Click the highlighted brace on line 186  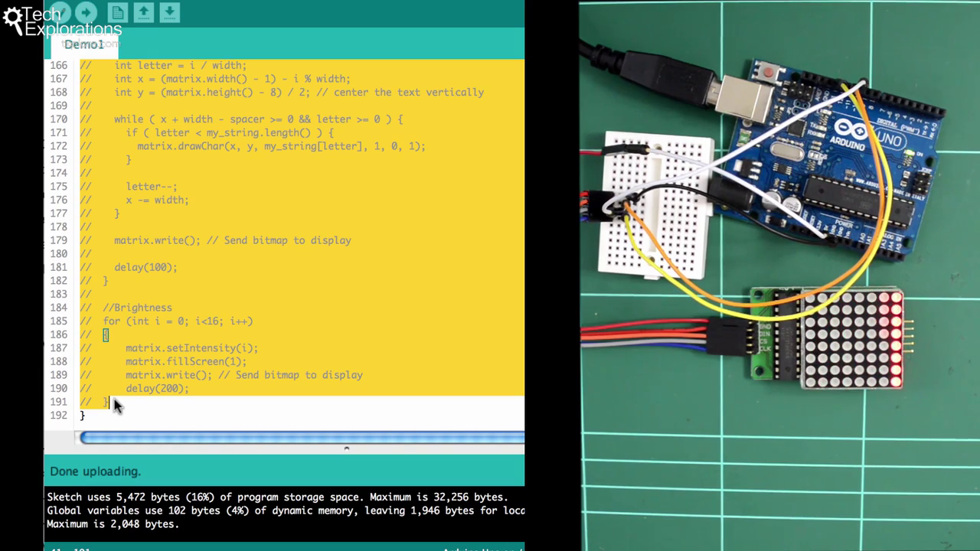(106, 334)
